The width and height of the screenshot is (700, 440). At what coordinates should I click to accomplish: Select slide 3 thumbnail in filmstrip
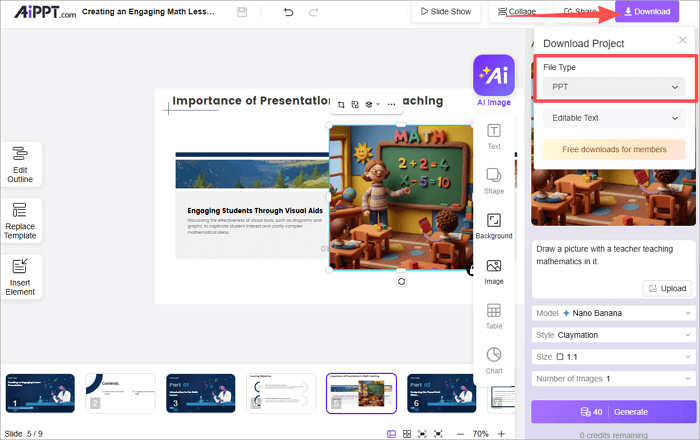pos(200,393)
